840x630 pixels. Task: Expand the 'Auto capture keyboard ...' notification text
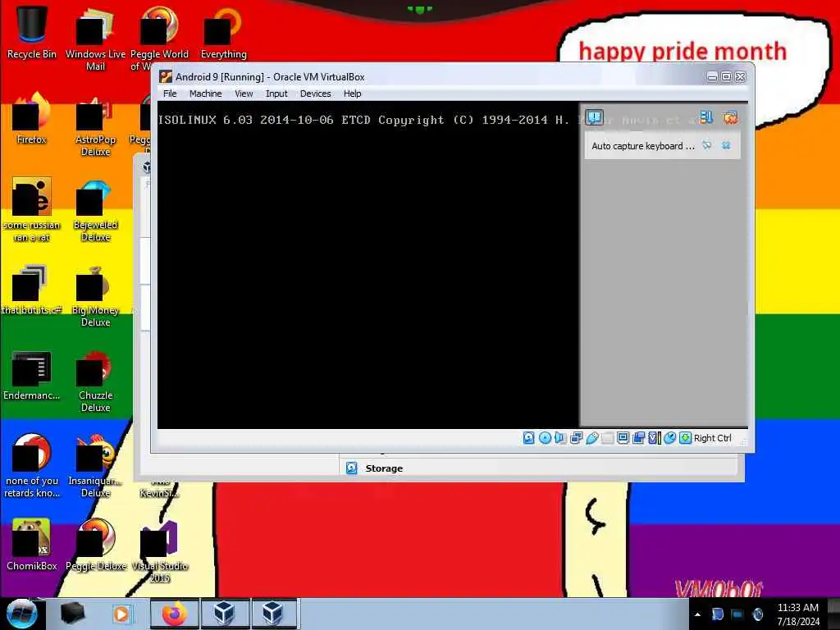643,146
